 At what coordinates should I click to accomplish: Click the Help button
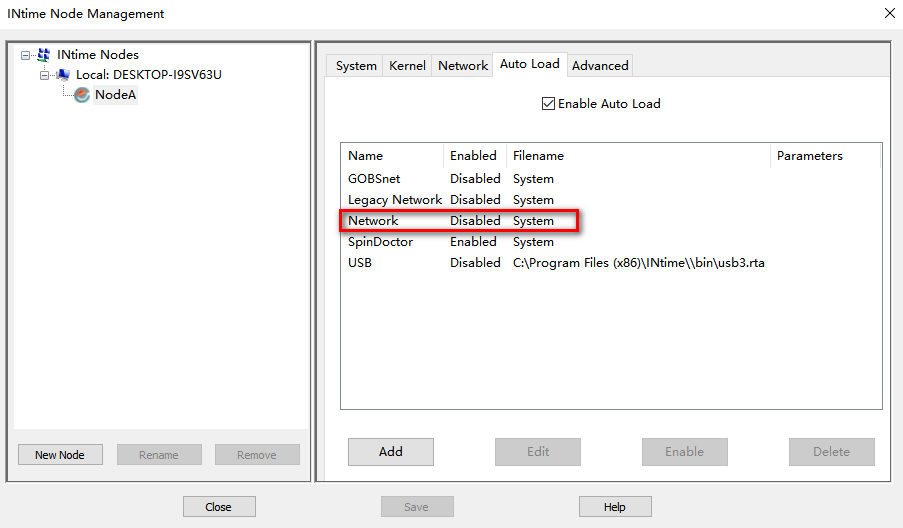[615, 507]
